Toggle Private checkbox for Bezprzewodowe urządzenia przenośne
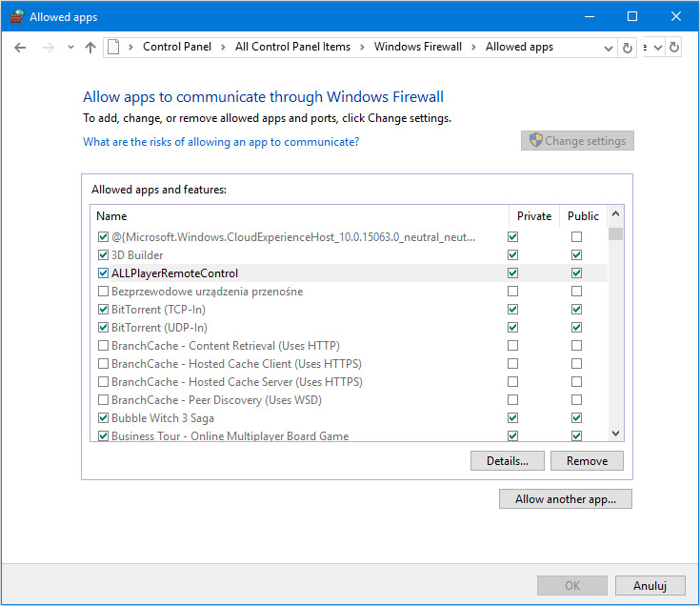The height and width of the screenshot is (606, 700). point(513,292)
